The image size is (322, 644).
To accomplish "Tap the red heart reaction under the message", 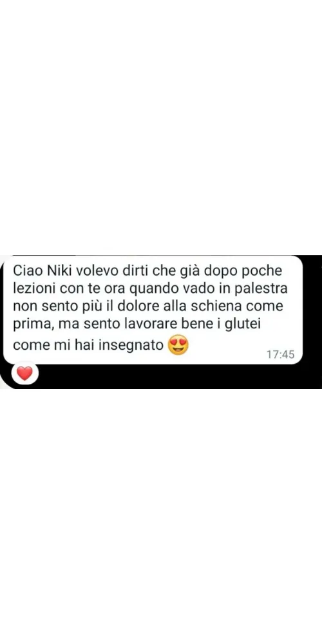I will [24, 374].
